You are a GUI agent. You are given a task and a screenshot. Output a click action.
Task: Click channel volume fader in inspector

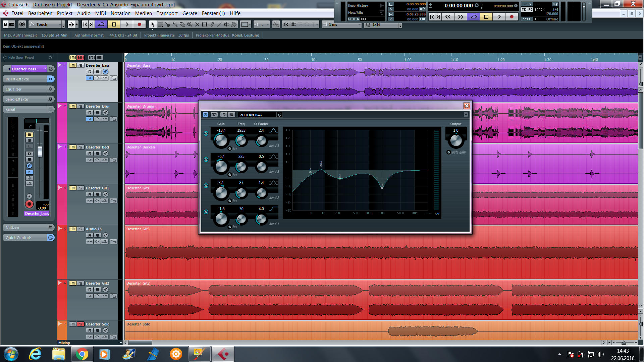pos(40,152)
